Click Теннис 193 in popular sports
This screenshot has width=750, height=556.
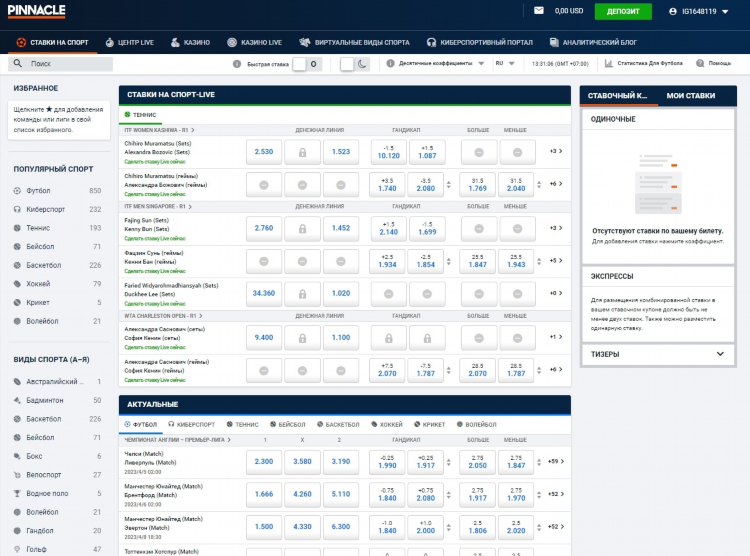coord(57,228)
